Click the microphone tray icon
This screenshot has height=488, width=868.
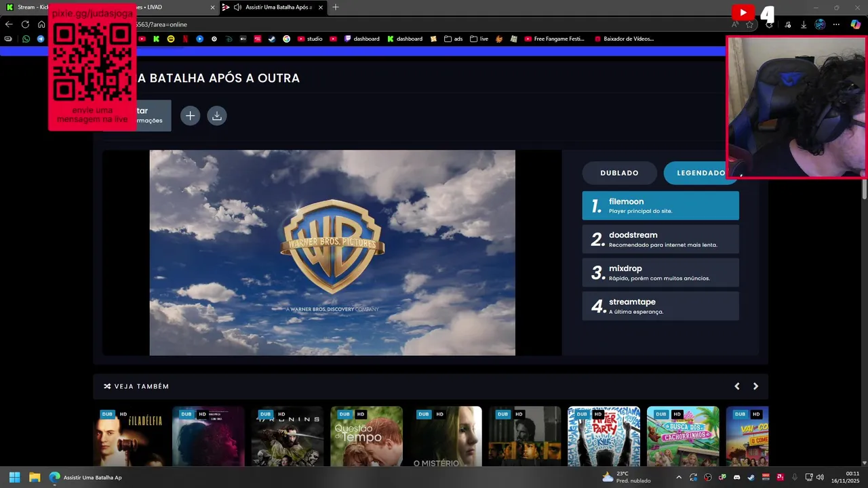point(794,477)
